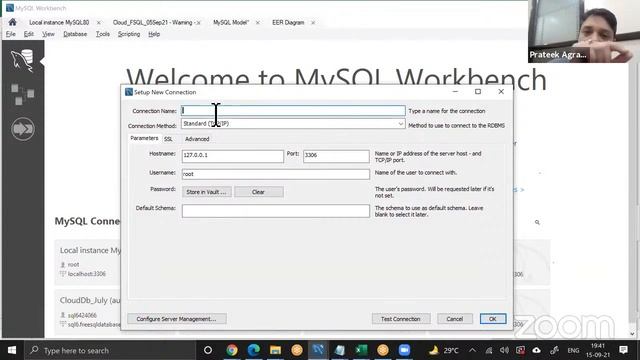Open the Help menu
This screenshot has width=640, height=360.
pyautogui.click(x=154, y=34)
